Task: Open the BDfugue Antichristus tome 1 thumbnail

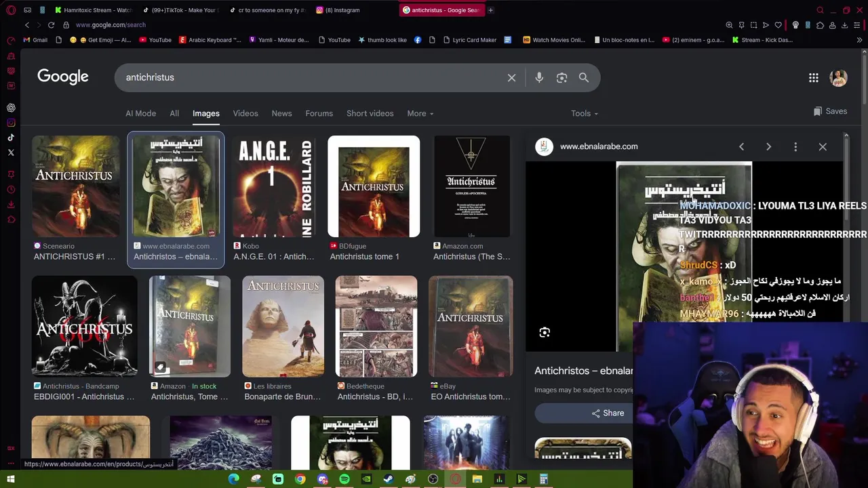Action: pos(374,186)
